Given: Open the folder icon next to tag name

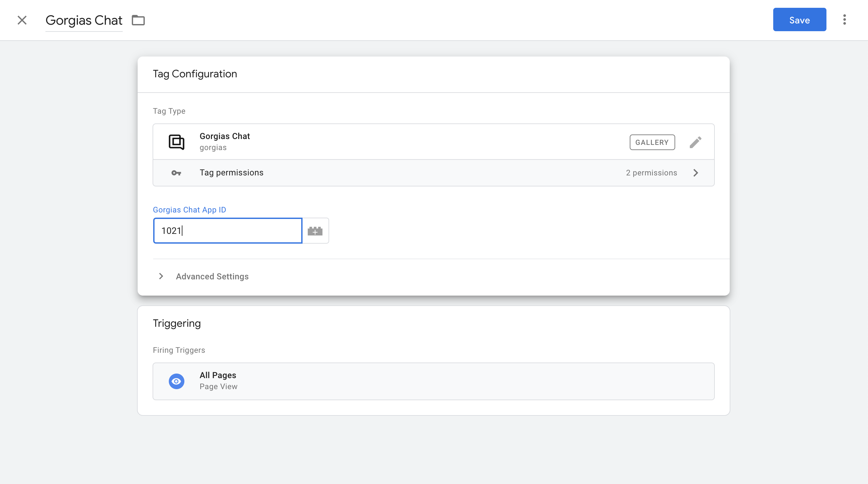Looking at the screenshot, I should (138, 20).
